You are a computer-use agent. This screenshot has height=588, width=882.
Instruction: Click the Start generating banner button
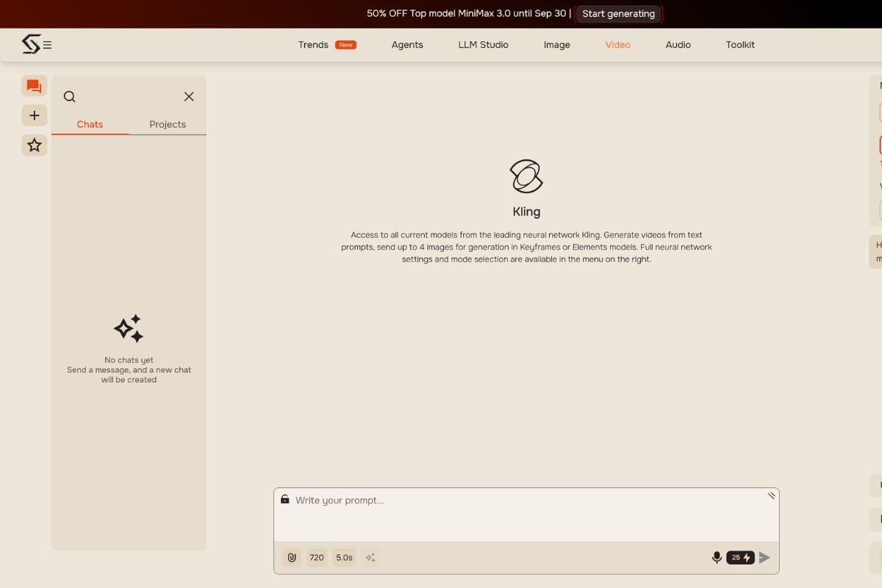[618, 13]
